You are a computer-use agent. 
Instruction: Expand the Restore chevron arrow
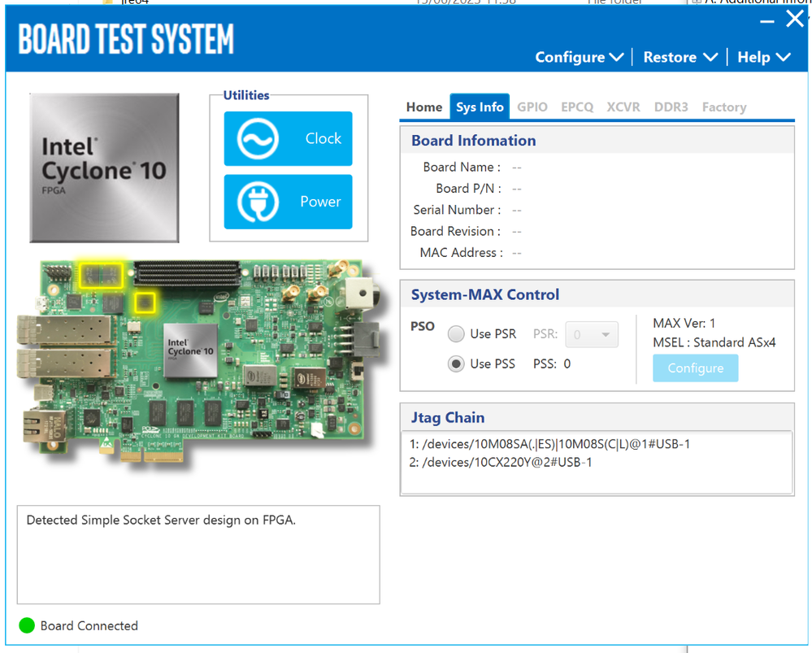tap(710, 57)
